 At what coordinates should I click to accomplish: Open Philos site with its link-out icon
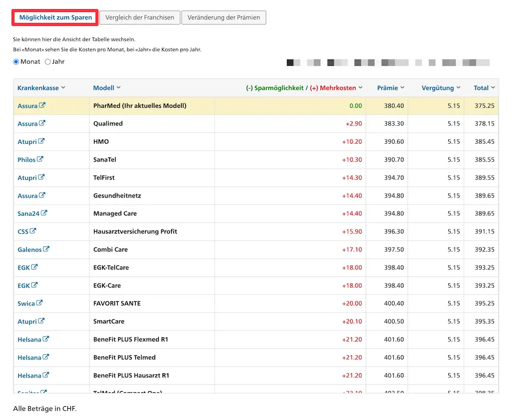[x=40, y=159]
